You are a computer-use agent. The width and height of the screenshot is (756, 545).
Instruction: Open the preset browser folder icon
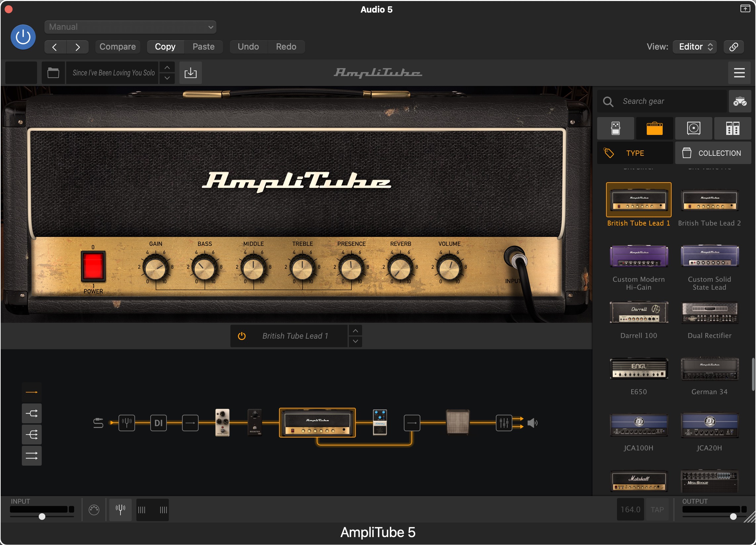pos(53,73)
